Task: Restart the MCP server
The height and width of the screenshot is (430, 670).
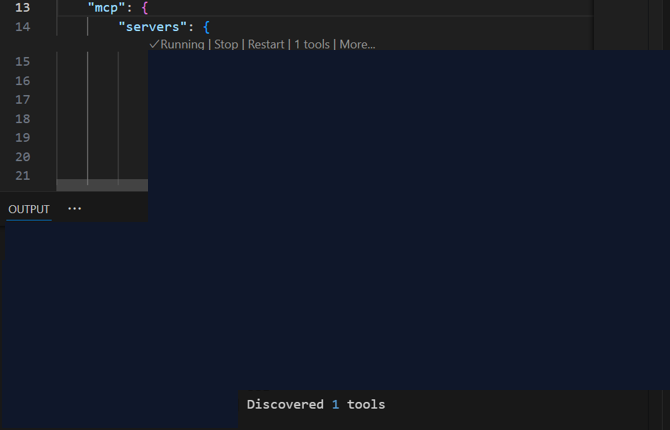Action: 266,45
